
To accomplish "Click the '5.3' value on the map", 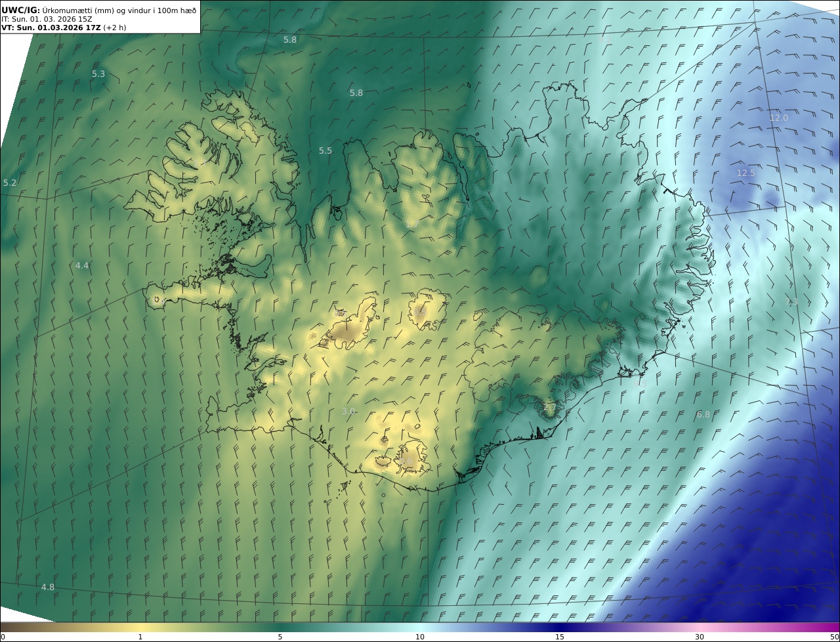I will 98,74.
